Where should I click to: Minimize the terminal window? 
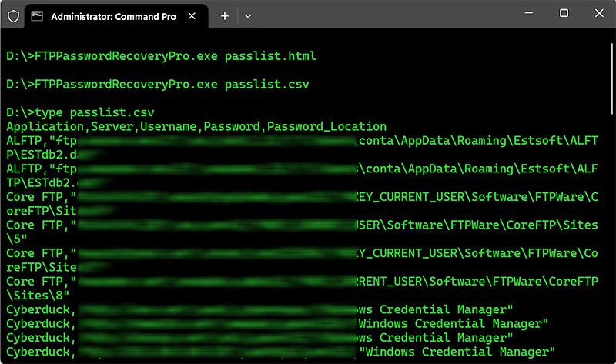coord(529,13)
